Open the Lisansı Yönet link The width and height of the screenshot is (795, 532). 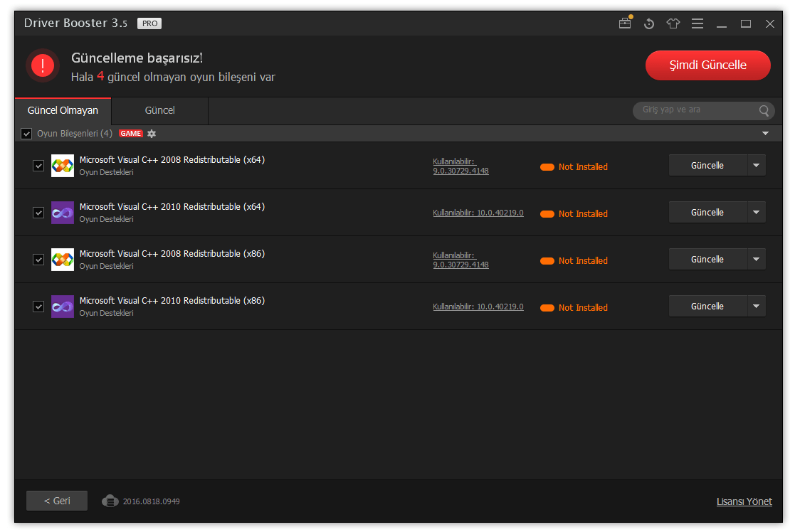[x=744, y=501]
